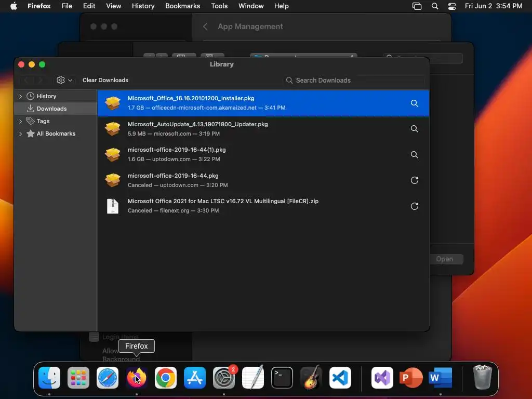
Task: Open the Tools menu
Action: coord(219,6)
